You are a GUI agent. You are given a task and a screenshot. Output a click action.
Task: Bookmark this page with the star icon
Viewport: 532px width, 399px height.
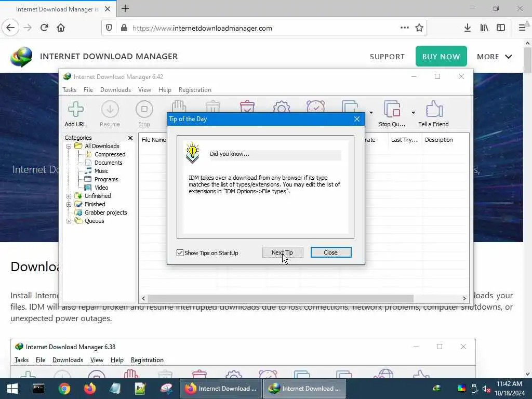pos(419,28)
